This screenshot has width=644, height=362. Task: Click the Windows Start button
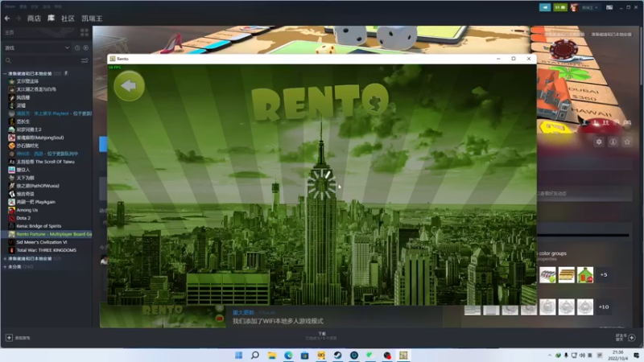tap(238, 355)
